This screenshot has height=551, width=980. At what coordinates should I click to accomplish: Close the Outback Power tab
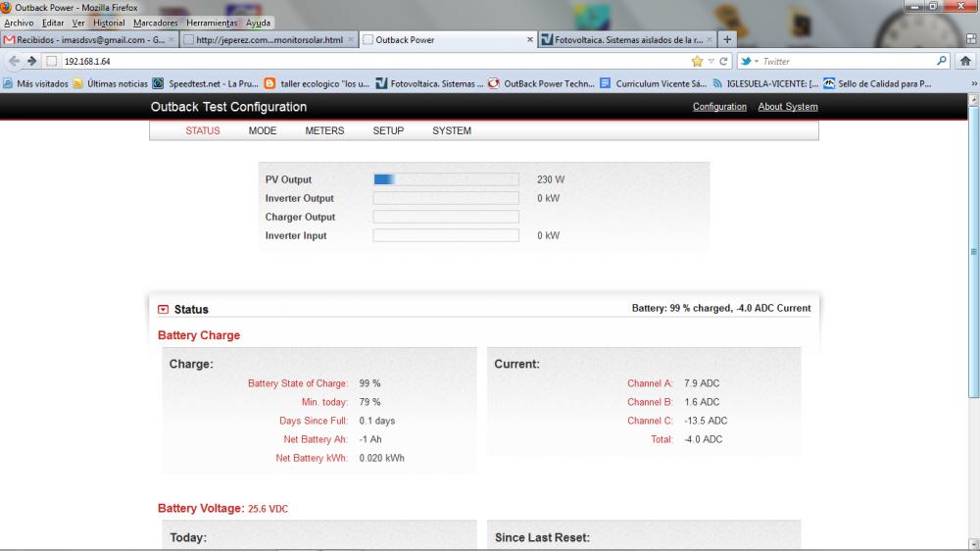point(530,39)
